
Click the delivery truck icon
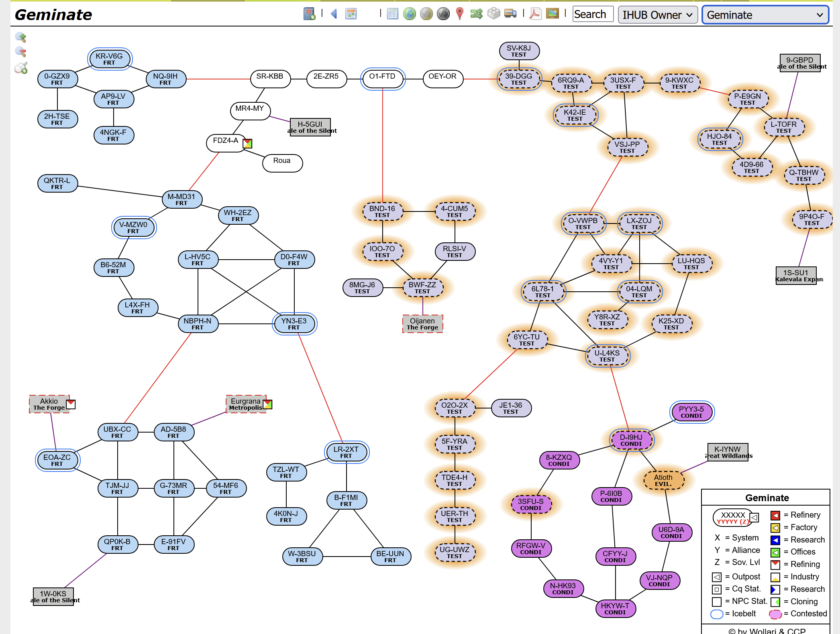(x=510, y=14)
